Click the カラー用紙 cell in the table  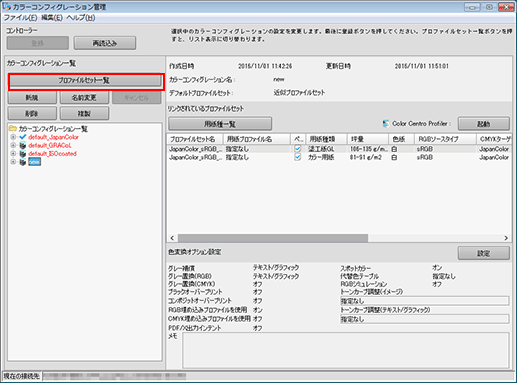click(321, 157)
